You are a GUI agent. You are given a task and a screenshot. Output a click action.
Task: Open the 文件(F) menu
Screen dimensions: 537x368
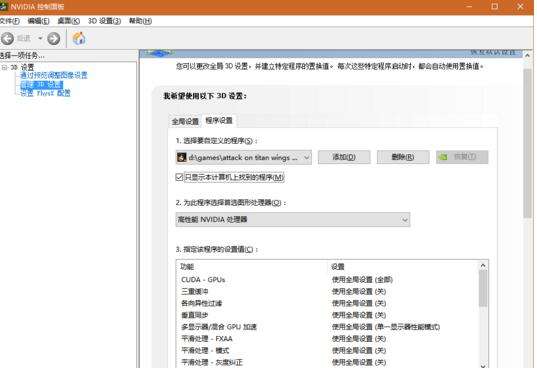tap(10, 21)
